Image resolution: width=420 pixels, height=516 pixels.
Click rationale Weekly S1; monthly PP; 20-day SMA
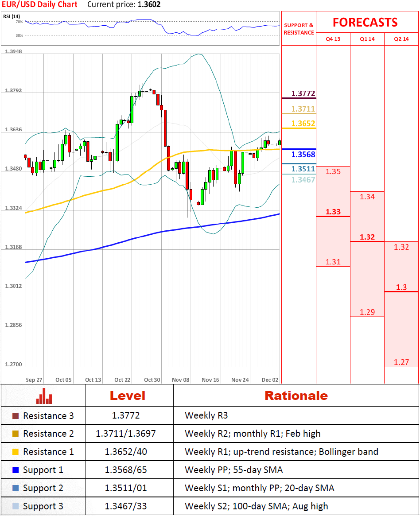click(260, 488)
